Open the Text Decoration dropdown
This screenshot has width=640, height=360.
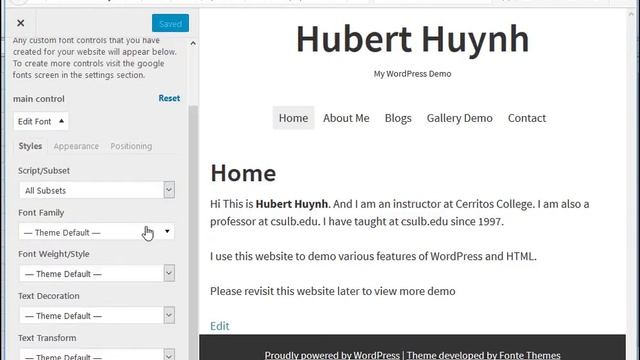click(97, 316)
